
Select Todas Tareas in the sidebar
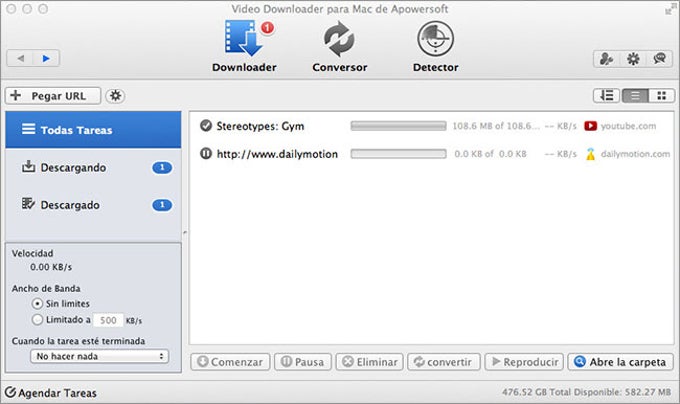pos(93,130)
